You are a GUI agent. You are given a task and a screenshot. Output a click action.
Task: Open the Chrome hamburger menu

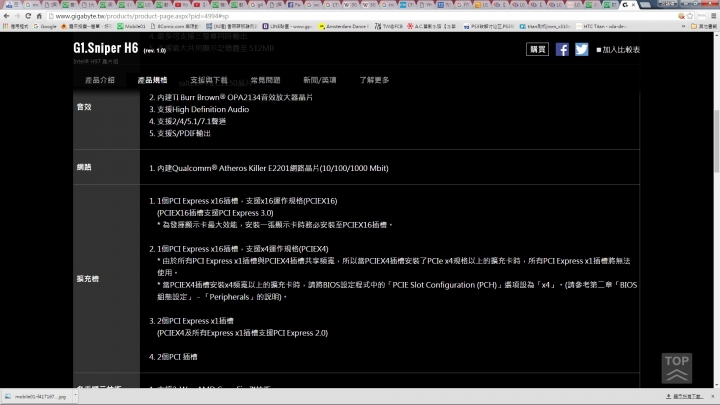click(x=714, y=16)
